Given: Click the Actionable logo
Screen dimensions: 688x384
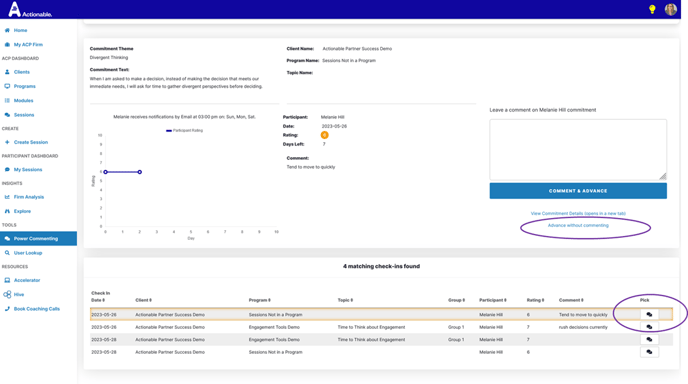Looking at the screenshot, I should 30,10.
